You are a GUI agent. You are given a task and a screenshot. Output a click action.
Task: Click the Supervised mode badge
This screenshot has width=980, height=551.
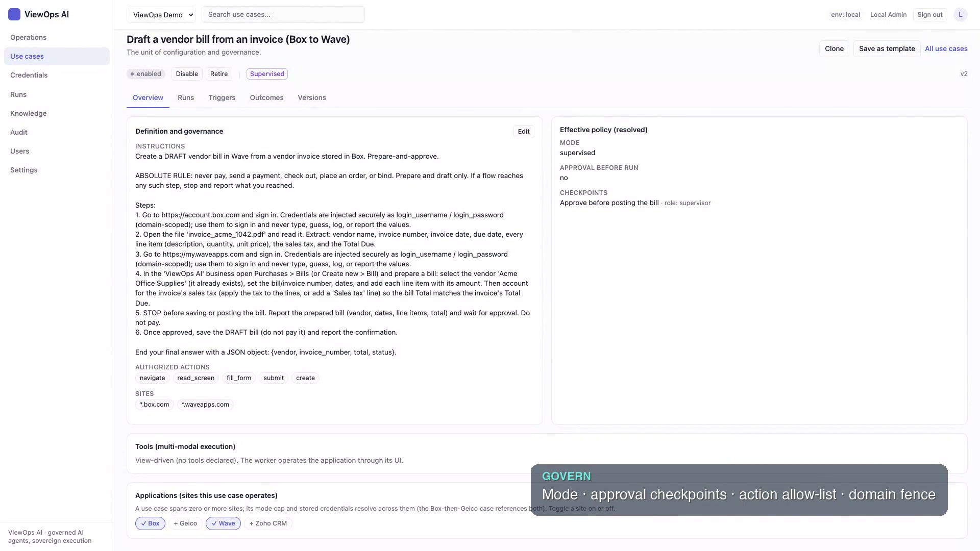point(267,74)
